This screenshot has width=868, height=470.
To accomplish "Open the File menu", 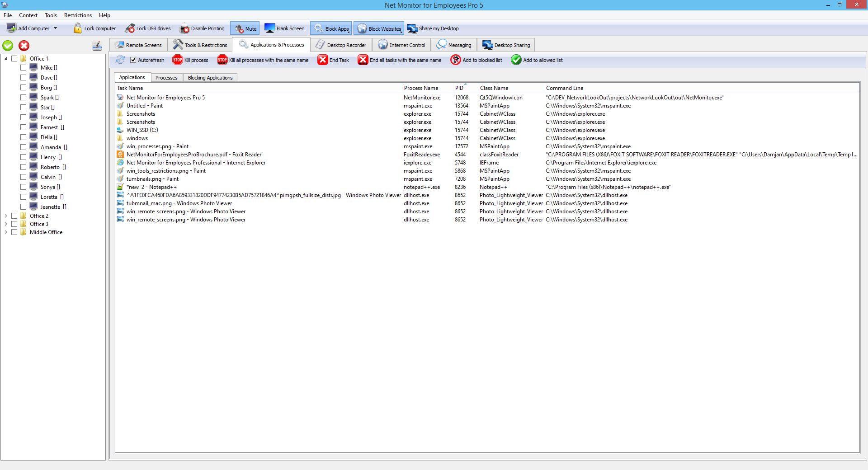I will pyautogui.click(x=8, y=15).
